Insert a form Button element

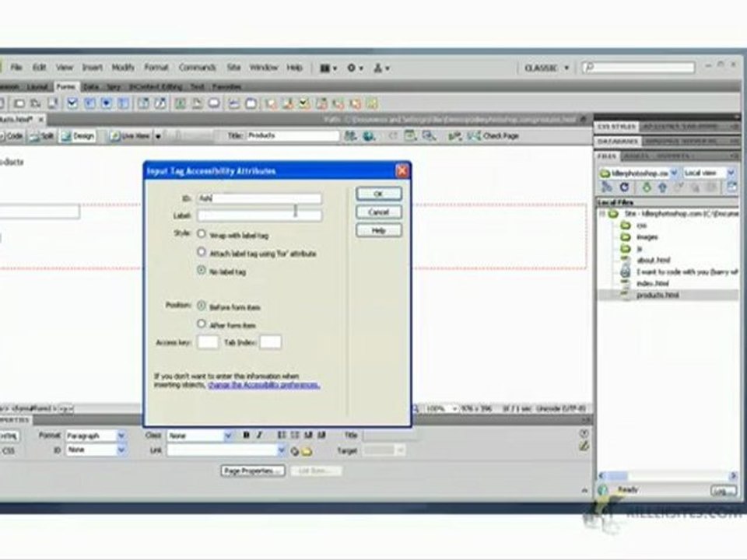pyautogui.click(x=214, y=103)
